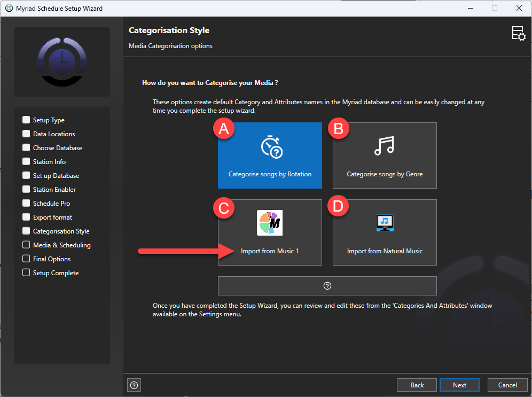Screen dimensions: 532x397
Task: Toggle Choose Database step checkbox
Action: point(26,147)
